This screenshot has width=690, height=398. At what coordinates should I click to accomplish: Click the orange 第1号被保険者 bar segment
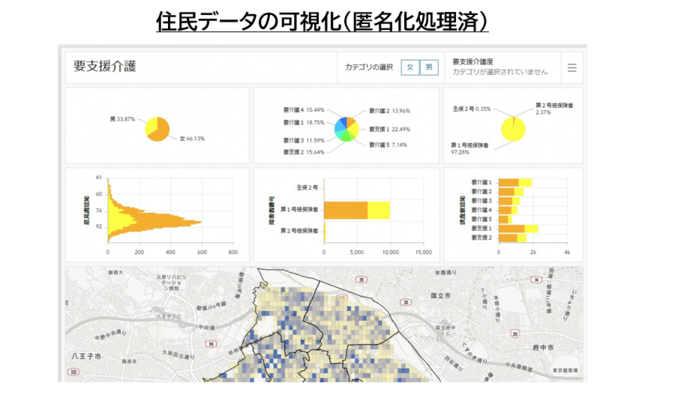pos(346,210)
